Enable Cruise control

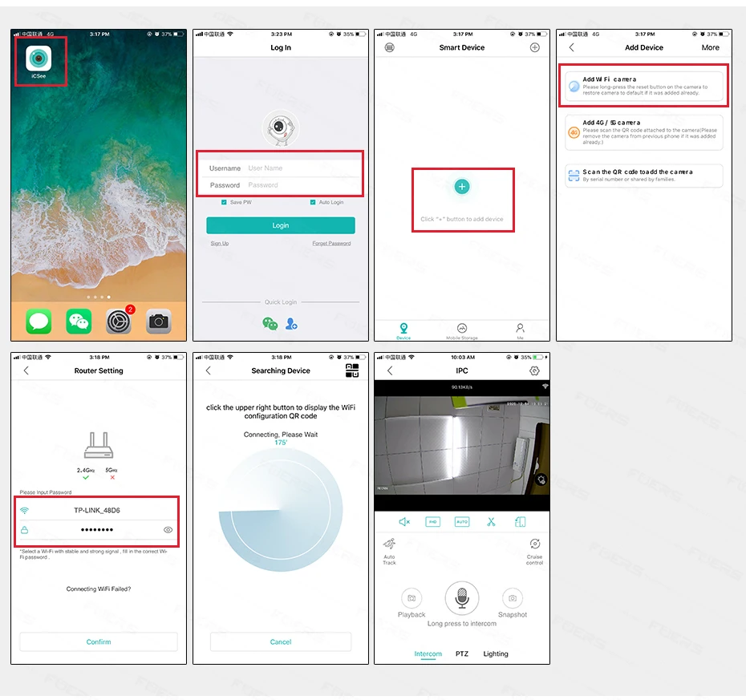point(534,551)
